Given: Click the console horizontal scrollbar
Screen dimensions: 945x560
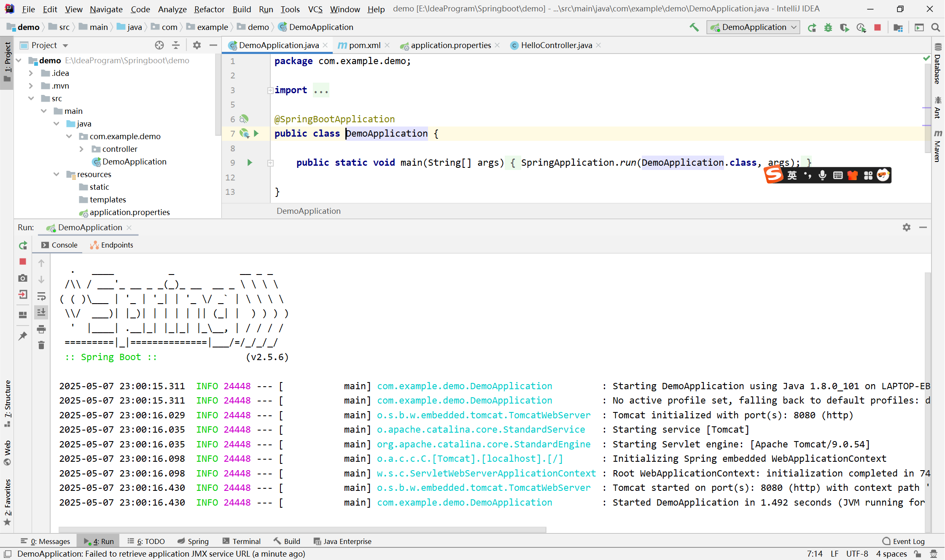Looking at the screenshot, I should (302, 529).
